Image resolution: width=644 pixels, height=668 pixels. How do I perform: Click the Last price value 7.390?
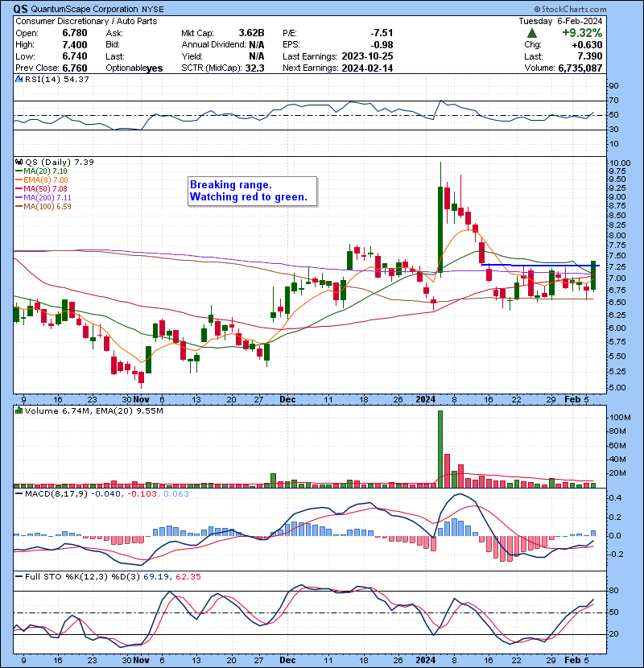(x=590, y=56)
